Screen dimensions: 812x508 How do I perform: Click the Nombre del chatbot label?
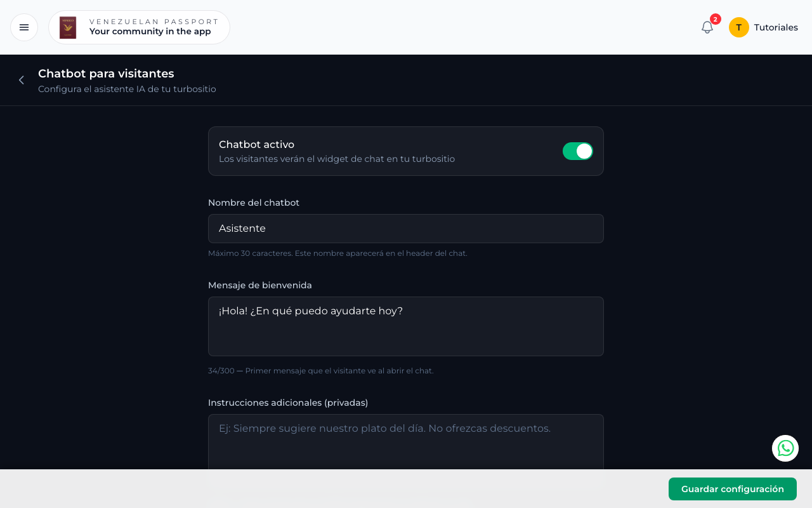click(x=254, y=203)
